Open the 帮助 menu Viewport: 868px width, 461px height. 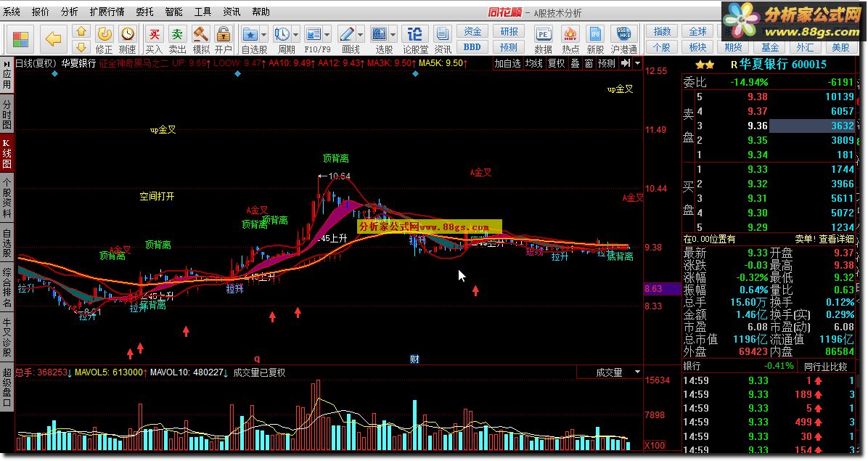pyautogui.click(x=261, y=12)
